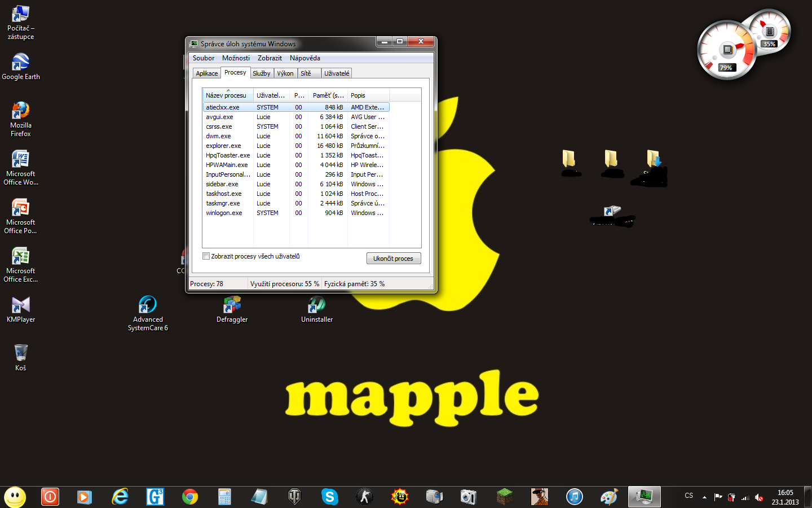The width and height of the screenshot is (812, 508).
Task: Open the media player taskbar icon
Action: coord(85,497)
